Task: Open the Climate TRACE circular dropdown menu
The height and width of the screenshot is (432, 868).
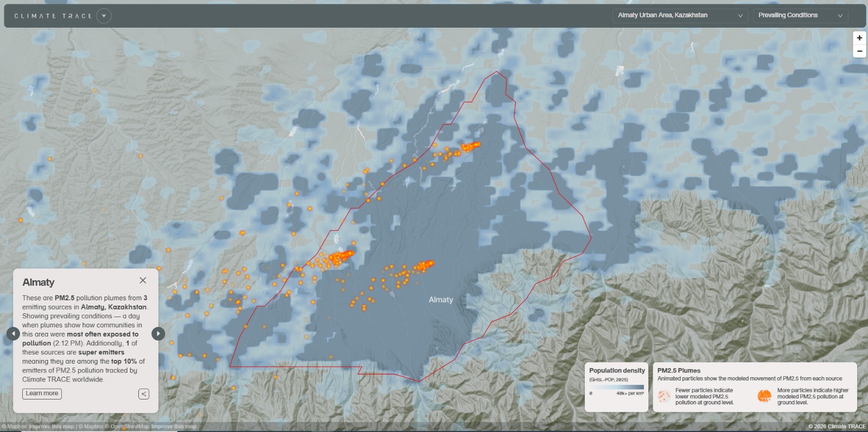Action: coord(104,16)
